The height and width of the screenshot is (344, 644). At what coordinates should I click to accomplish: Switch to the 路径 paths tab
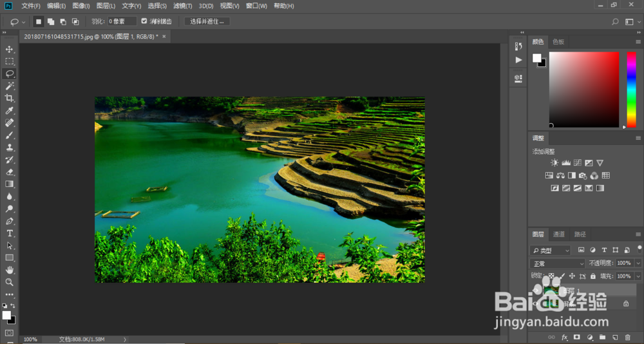pos(580,234)
